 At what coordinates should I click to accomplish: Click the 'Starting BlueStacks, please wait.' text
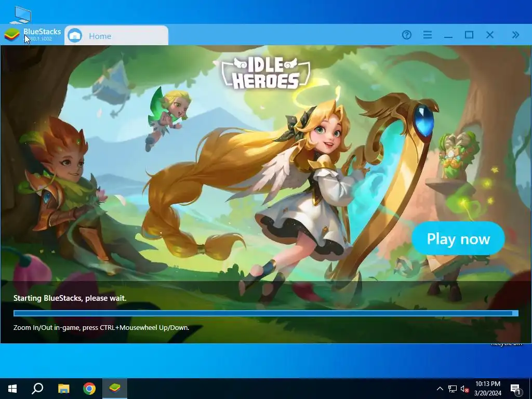coord(70,298)
